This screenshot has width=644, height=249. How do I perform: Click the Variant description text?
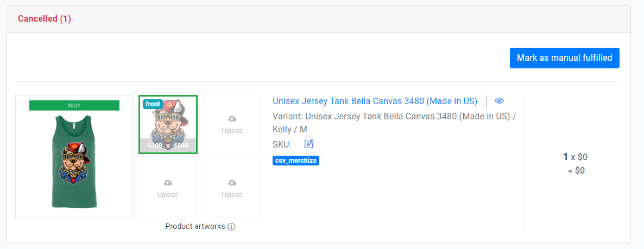394,123
